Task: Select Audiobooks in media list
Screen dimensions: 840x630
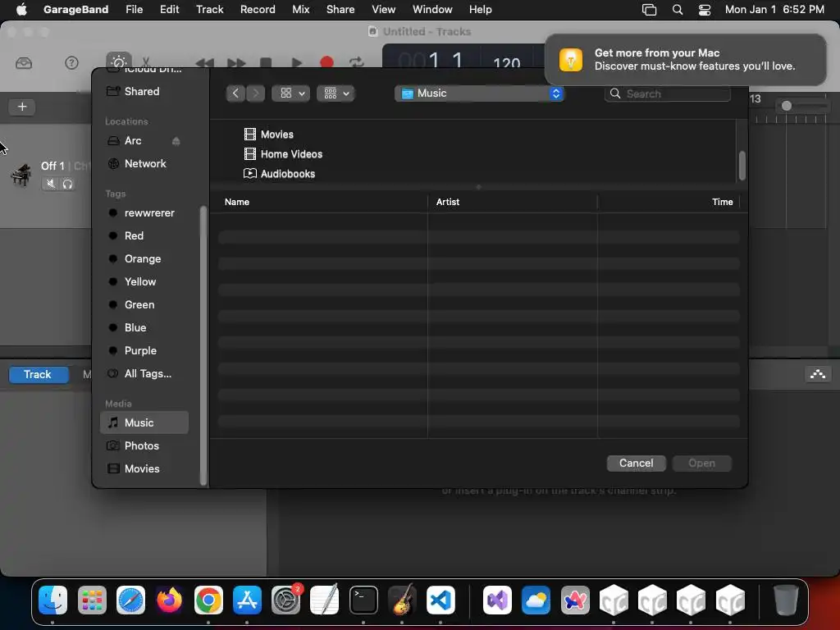Action: [x=279, y=174]
